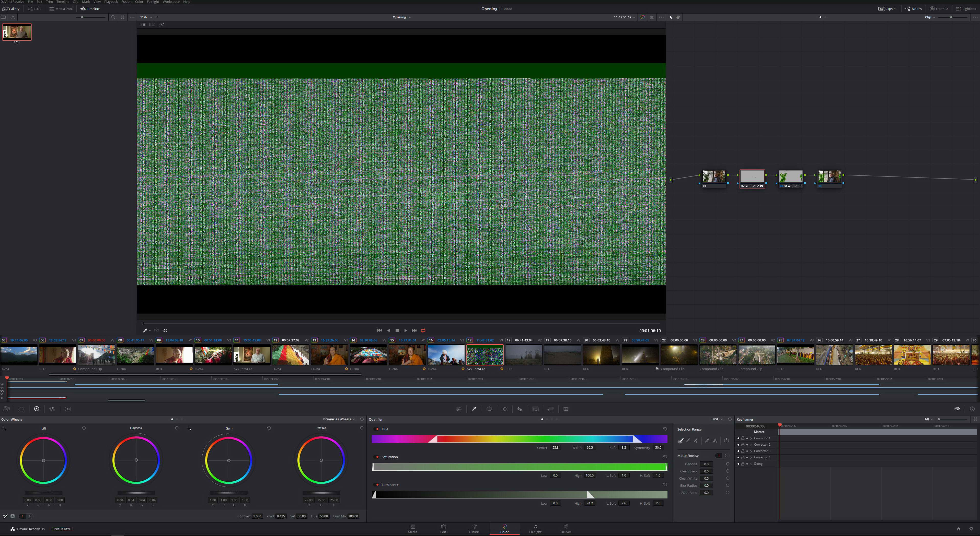Toggle the image wipe viewer icon
The width and height of the screenshot is (980, 536).
point(143,25)
